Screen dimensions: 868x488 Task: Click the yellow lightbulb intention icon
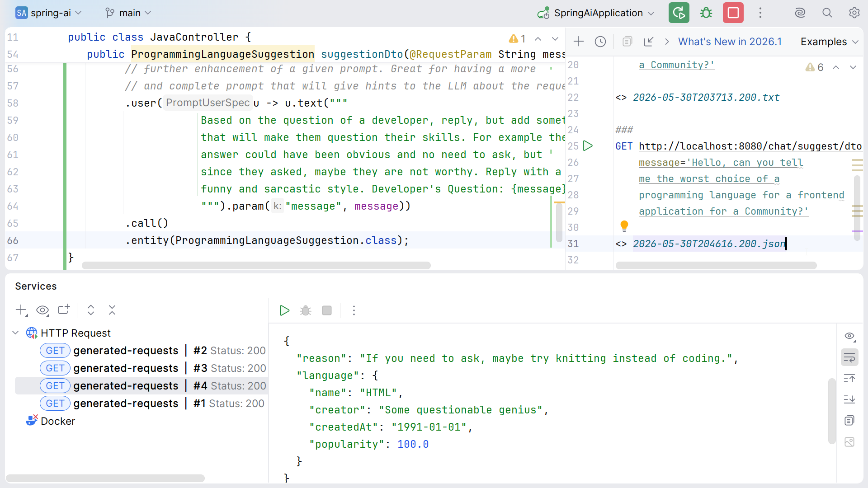tap(624, 225)
